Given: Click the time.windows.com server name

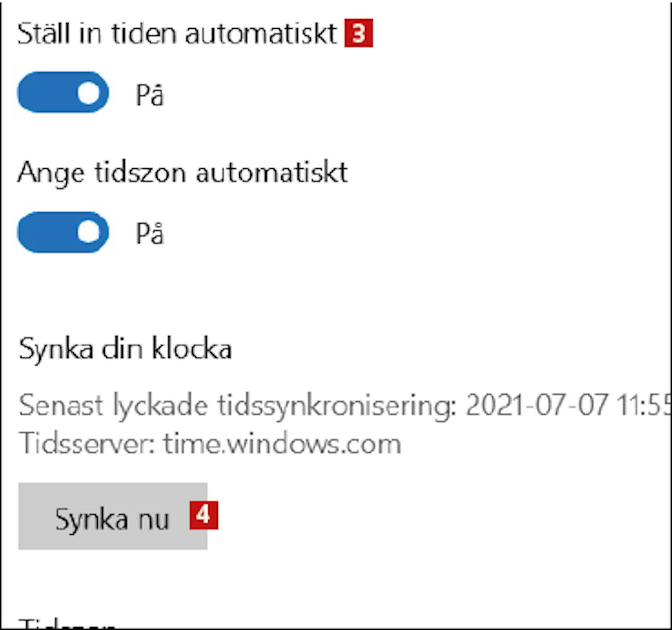Looking at the screenshot, I should [x=282, y=444].
